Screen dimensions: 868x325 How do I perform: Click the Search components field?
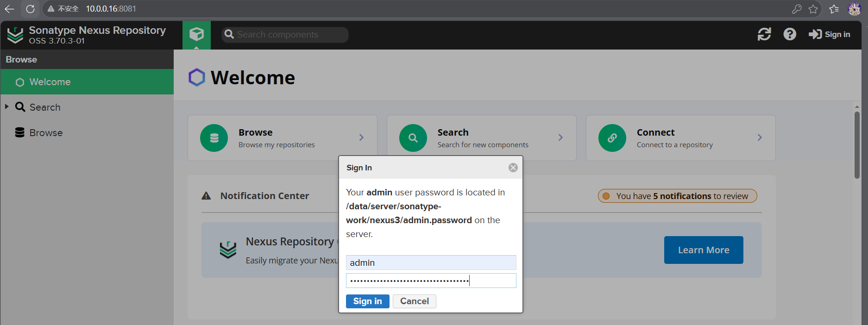285,35
